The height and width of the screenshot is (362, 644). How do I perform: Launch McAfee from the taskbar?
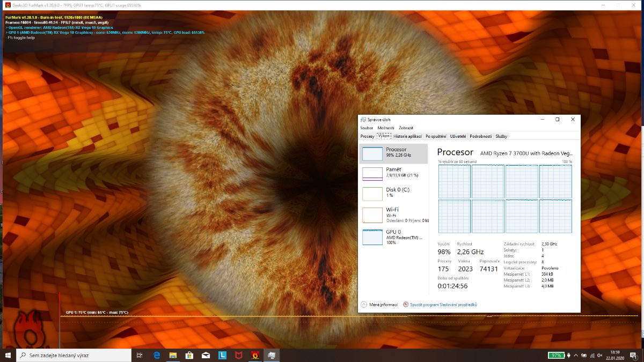[239, 355]
